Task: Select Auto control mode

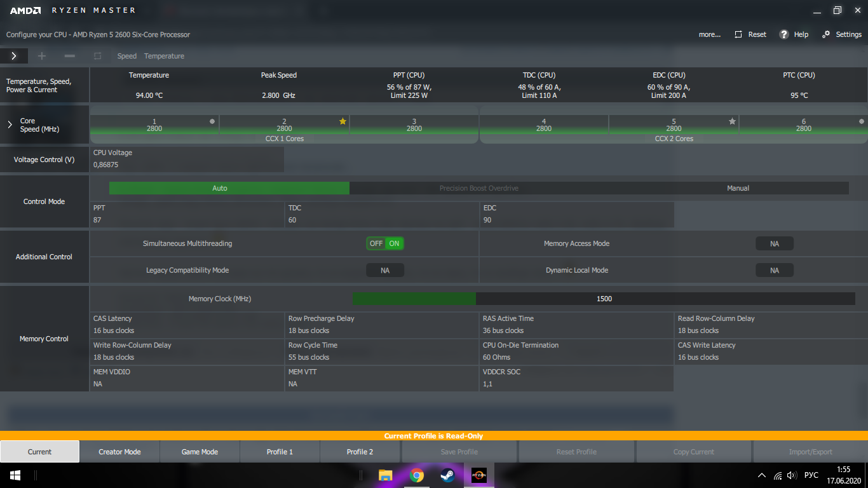Action: coord(229,188)
